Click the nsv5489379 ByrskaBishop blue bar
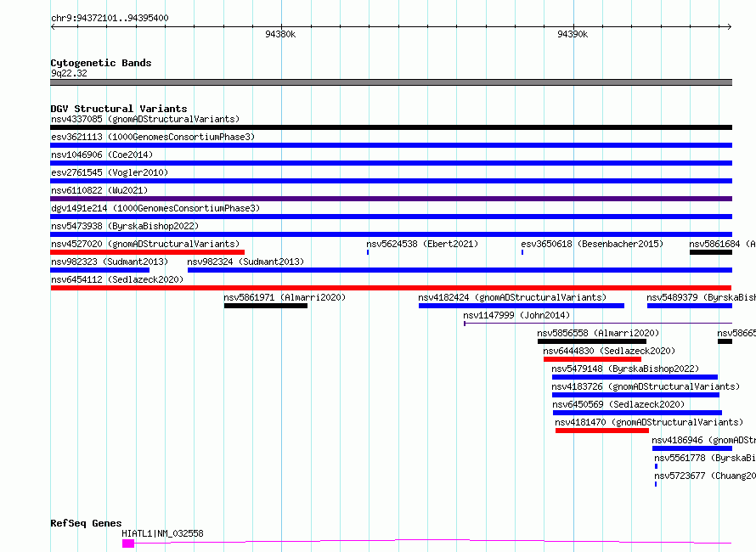756x552 pixels. point(690,306)
